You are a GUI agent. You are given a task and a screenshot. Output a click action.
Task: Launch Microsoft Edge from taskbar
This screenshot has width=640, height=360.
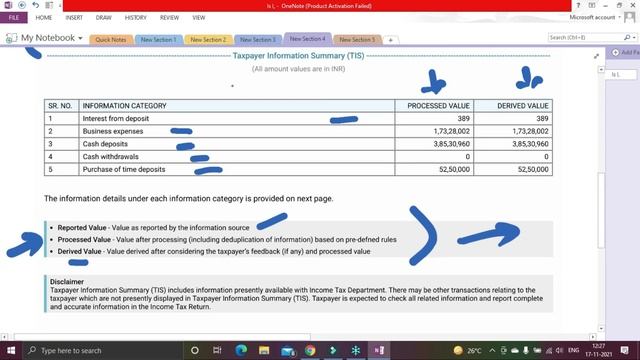[241, 350]
